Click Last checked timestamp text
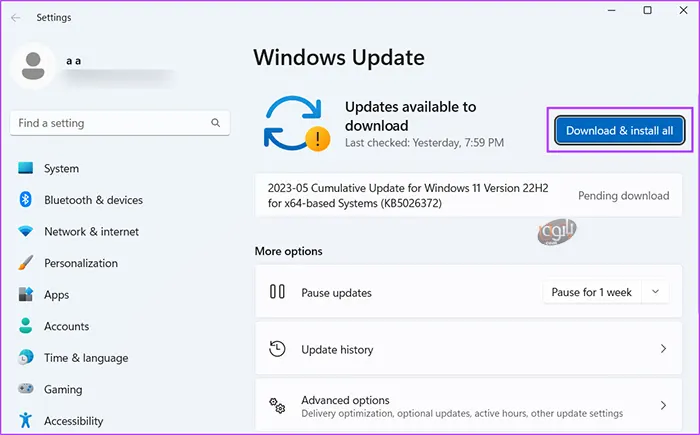700x435 pixels. [425, 143]
